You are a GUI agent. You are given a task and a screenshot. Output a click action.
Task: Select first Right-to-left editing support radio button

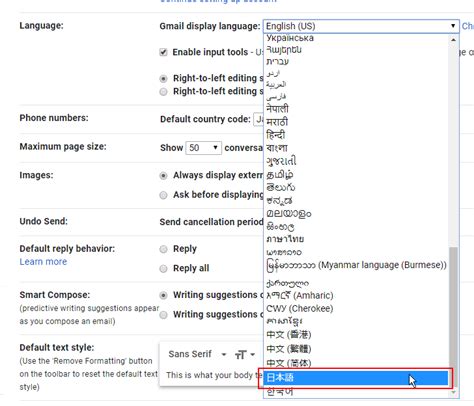point(163,79)
